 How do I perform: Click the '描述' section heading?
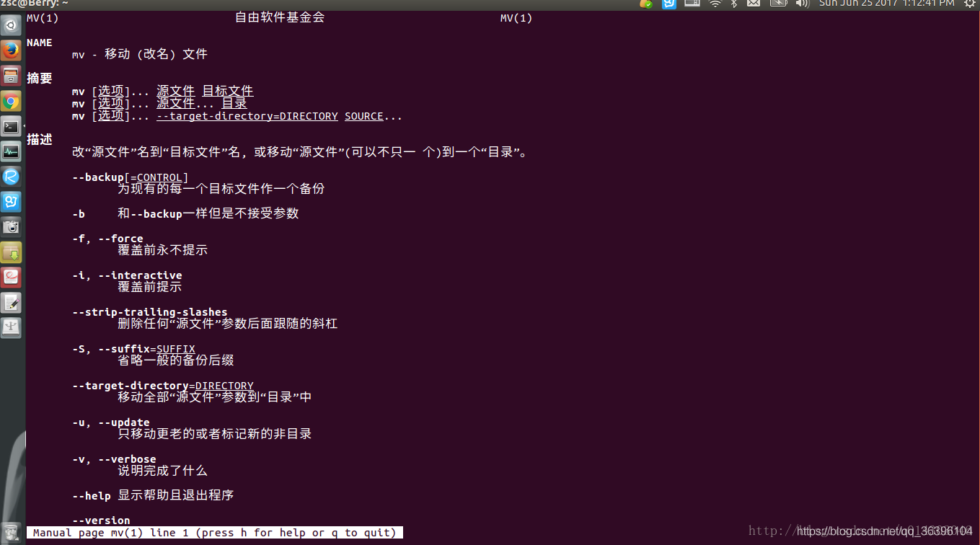pos(40,139)
